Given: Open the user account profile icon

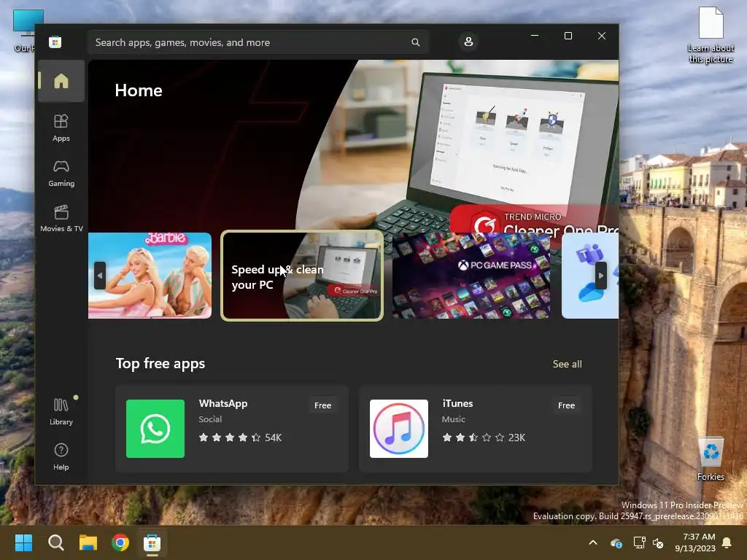Looking at the screenshot, I should click(x=468, y=42).
